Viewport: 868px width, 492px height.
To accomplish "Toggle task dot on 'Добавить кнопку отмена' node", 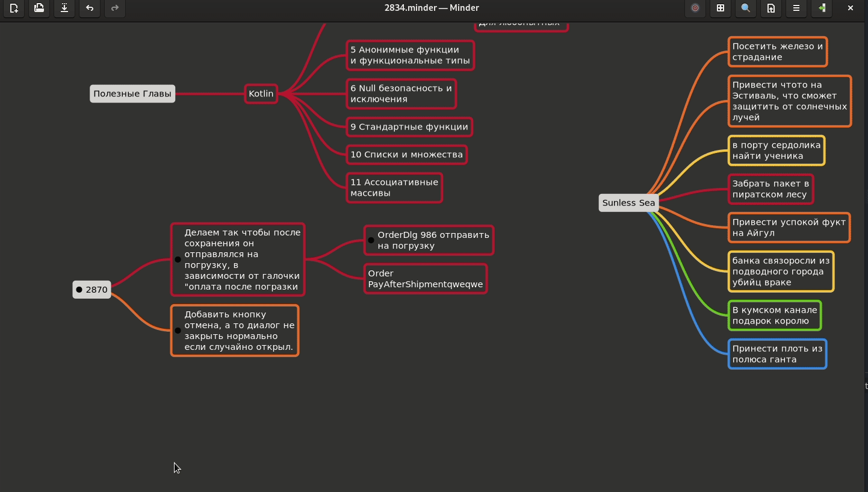I will (178, 331).
